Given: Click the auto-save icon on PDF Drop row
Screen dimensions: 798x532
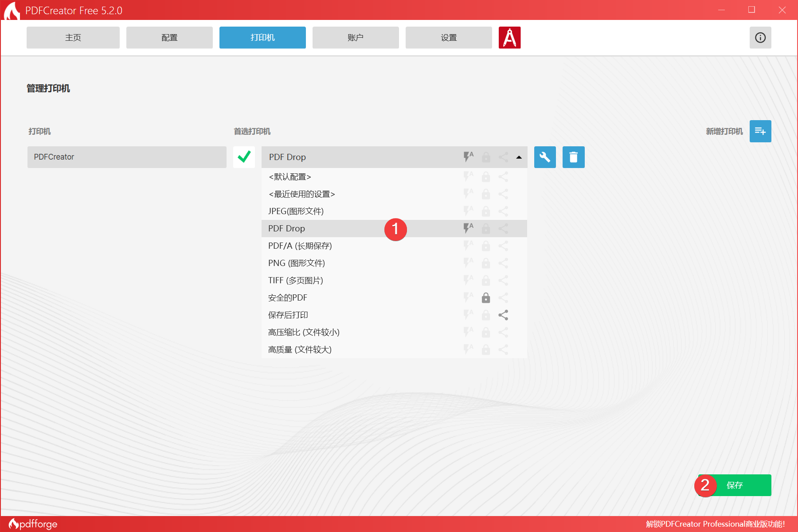Looking at the screenshot, I should tap(468, 228).
